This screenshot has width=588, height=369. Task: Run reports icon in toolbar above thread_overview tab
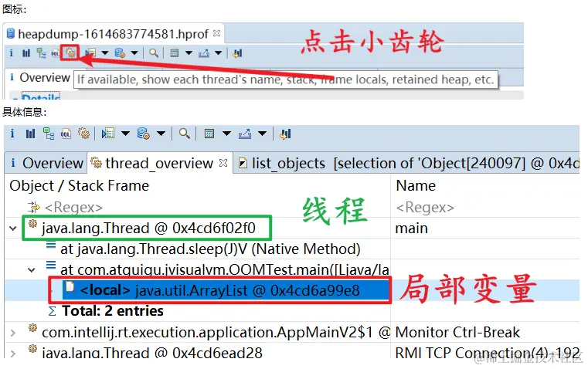pos(108,134)
